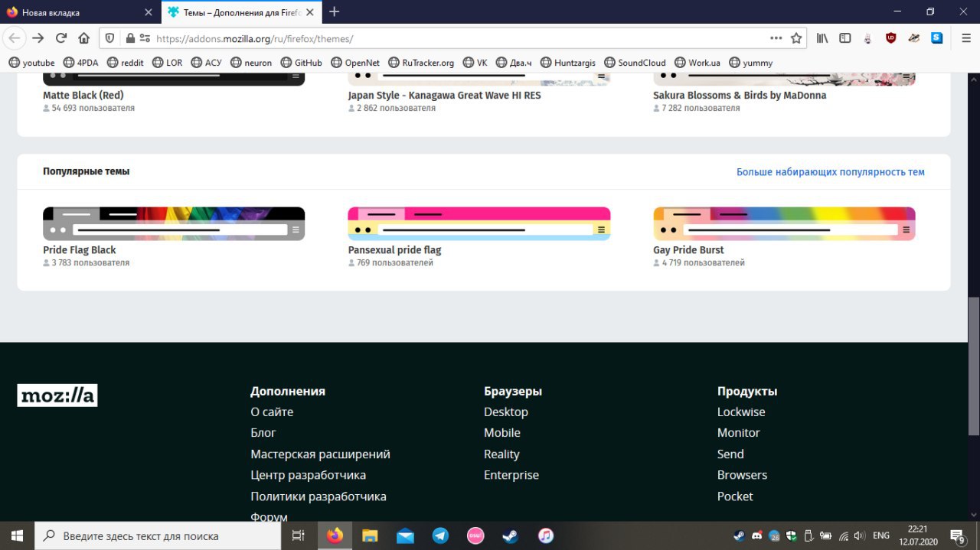Click the page vertical scrollbar thumb

point(973,366)
